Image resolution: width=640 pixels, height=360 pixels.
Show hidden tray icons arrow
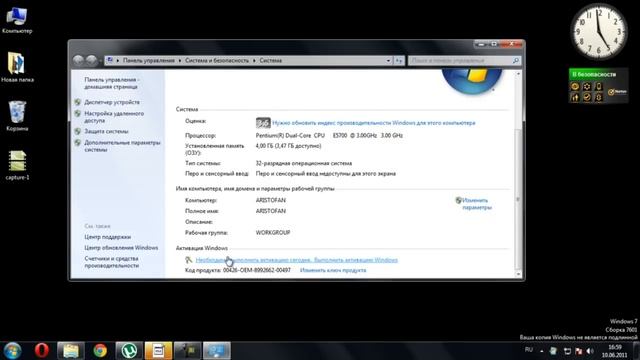[x=542, y=351]
